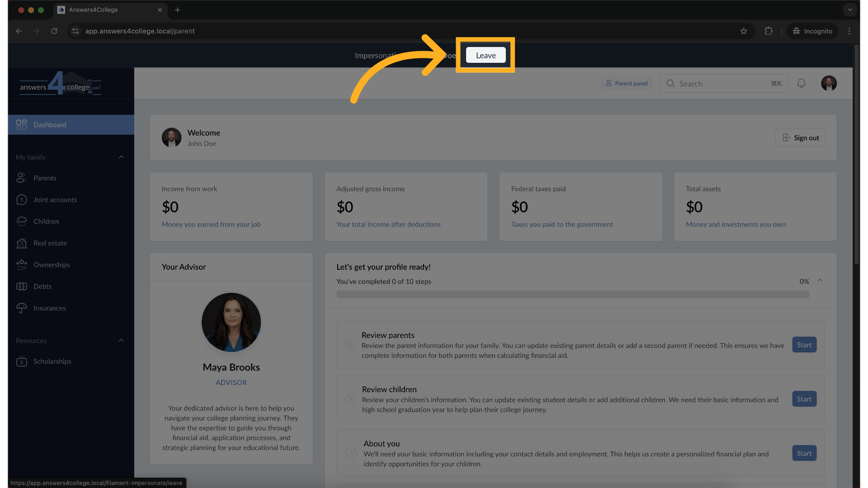Image resolution: width=868 pixels, height=488 pixels.
Task: Click the profile completion progress bar
Action: click(x=572, y=294)
